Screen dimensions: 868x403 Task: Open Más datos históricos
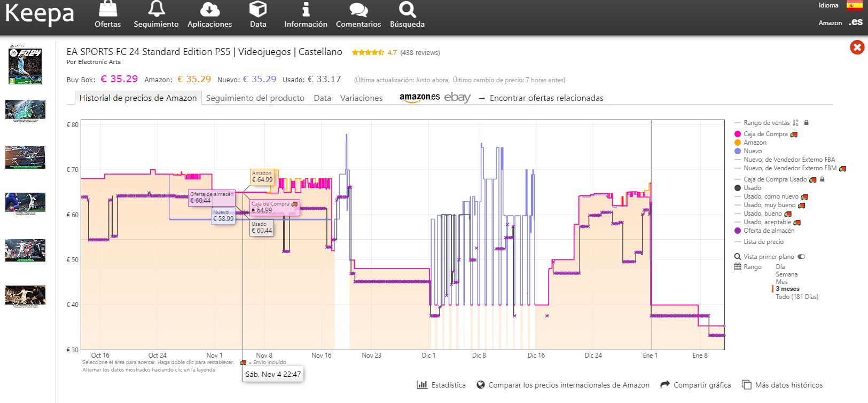[x=783, y=385]
